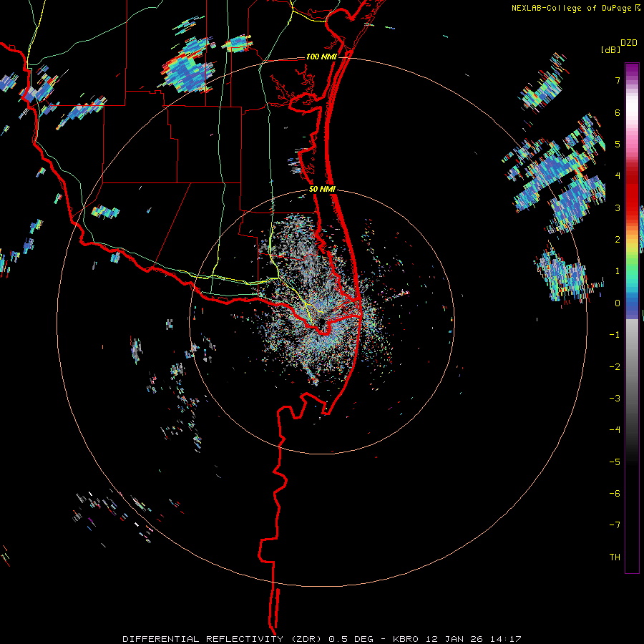The height and width of the screenshot is (644, 644).
Task: Click the Differential Reflectivity (ZDR) caption text
Action: coord(224,639)
